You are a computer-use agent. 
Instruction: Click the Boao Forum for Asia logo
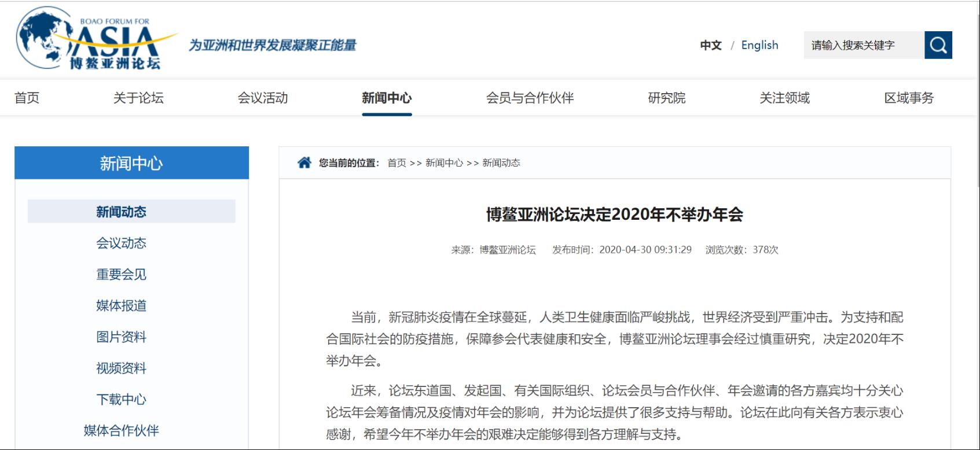click(97, 39)
